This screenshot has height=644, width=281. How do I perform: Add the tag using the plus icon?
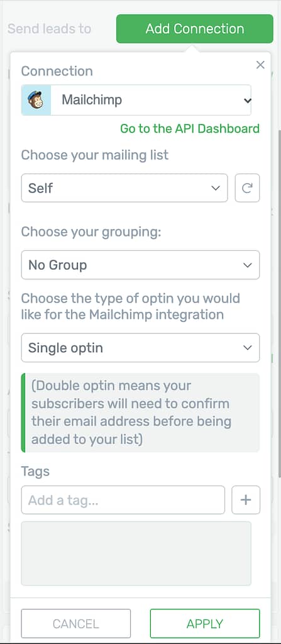246,500
